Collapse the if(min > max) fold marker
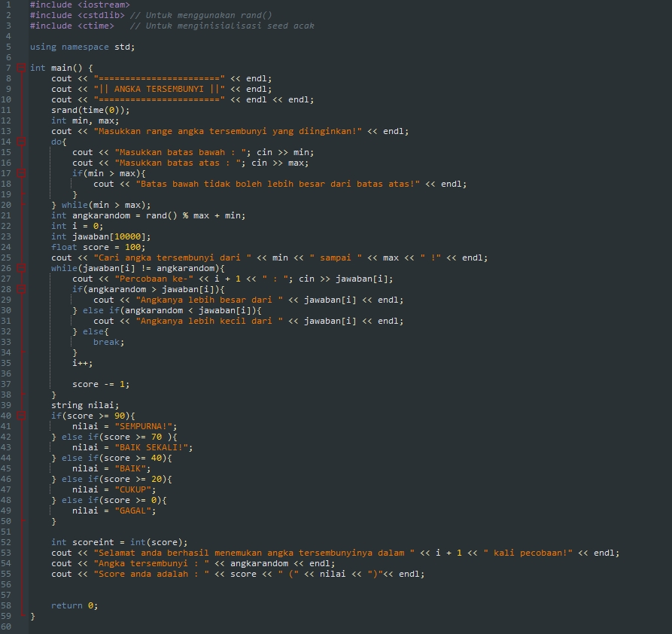 point(21,172)
